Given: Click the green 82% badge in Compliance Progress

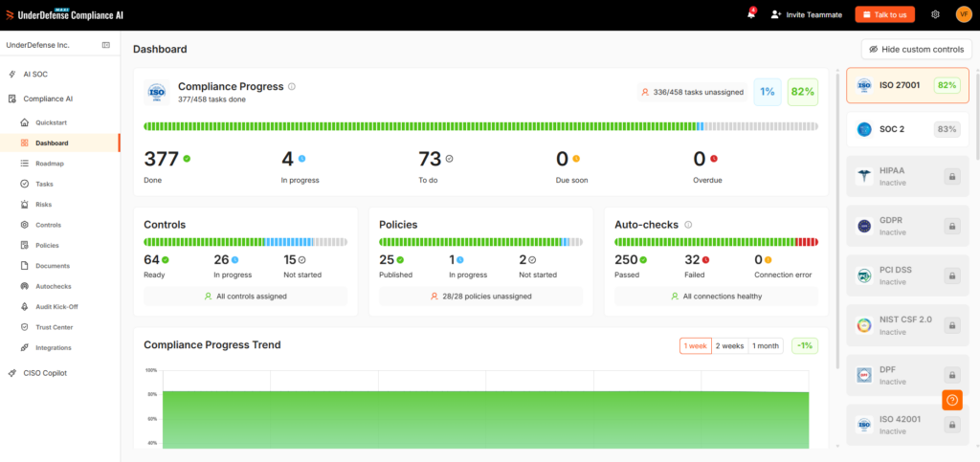Looking at the screenshot, I should pyautogui.click(x=803, y=93).
